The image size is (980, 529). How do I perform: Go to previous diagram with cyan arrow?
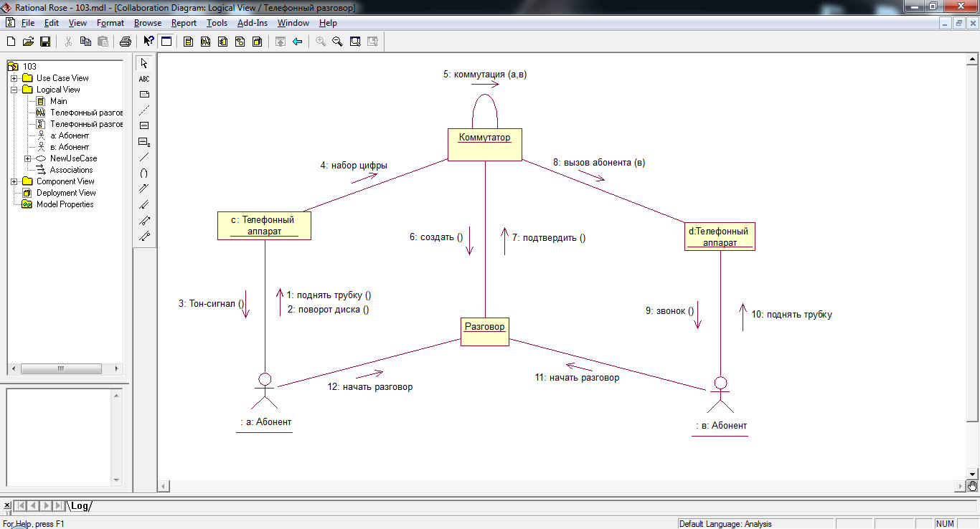(297, 42)
